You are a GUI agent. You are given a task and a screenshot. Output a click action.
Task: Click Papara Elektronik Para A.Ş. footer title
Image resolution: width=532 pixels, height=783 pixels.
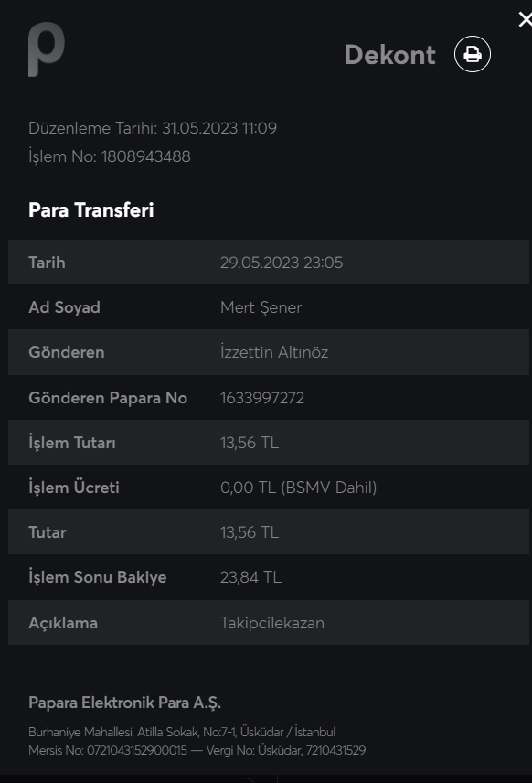pyautogui.click(x=124, y=703)
